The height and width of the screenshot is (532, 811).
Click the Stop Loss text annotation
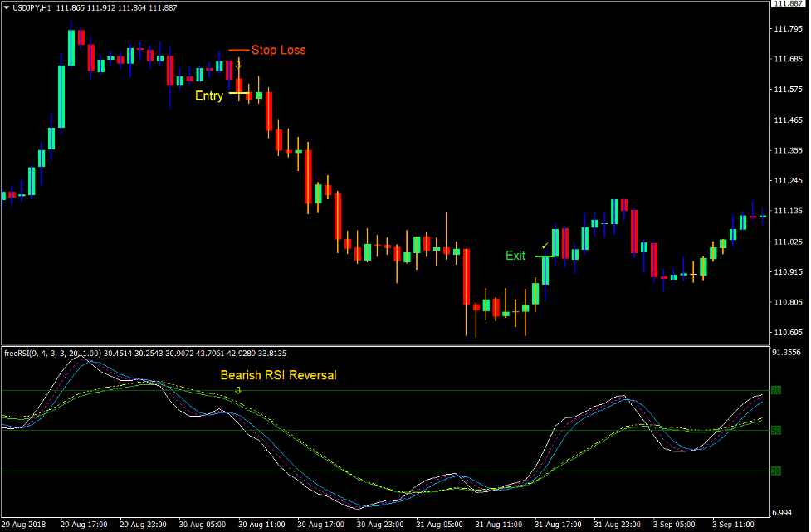click(x=277, y=50)
